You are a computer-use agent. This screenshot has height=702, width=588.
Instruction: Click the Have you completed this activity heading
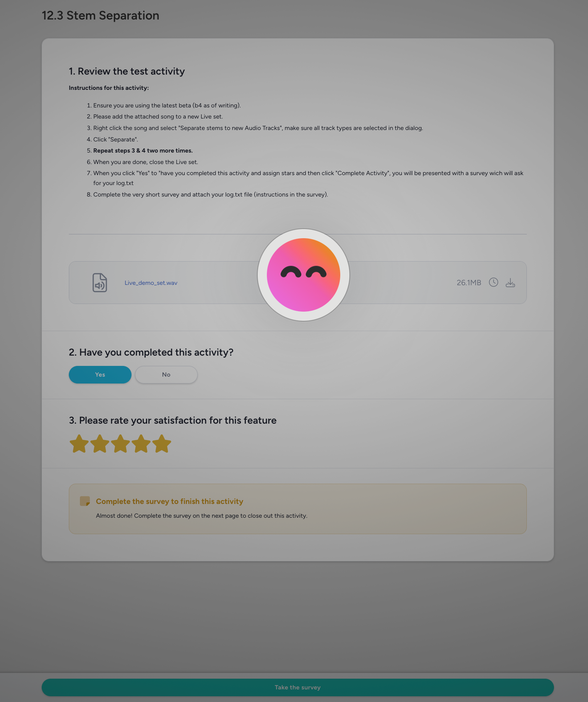coord(151,353)
